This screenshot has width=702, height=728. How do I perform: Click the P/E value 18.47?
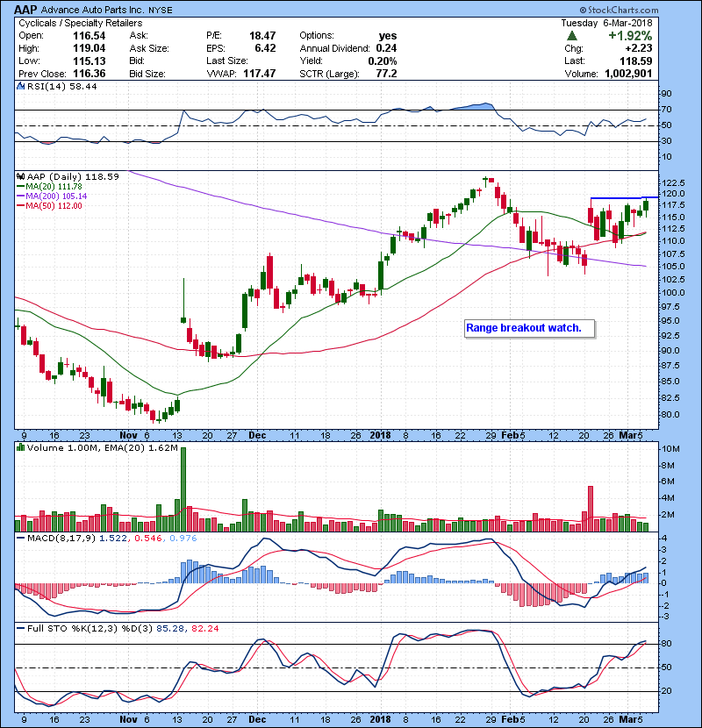(x=262, y=36)
